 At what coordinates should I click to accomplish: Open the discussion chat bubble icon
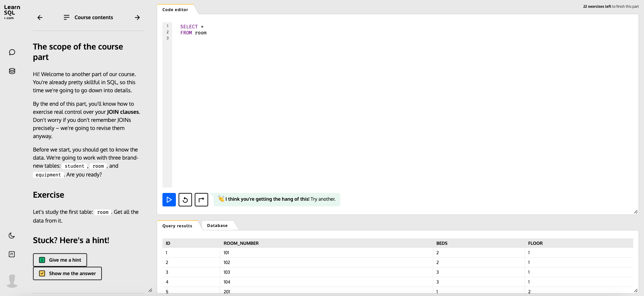[x=12, y=52]
